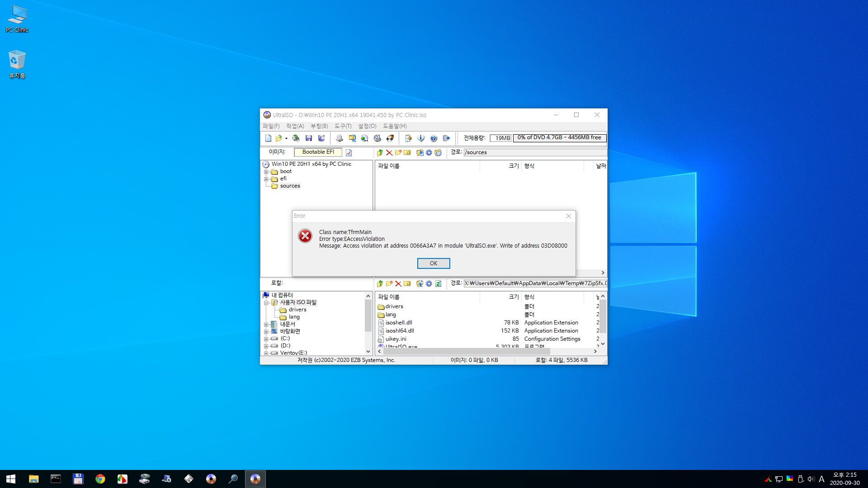The image size is (868, 488).
Task: Open the 휴지통 desktop icon
Action: coord(17,64)
